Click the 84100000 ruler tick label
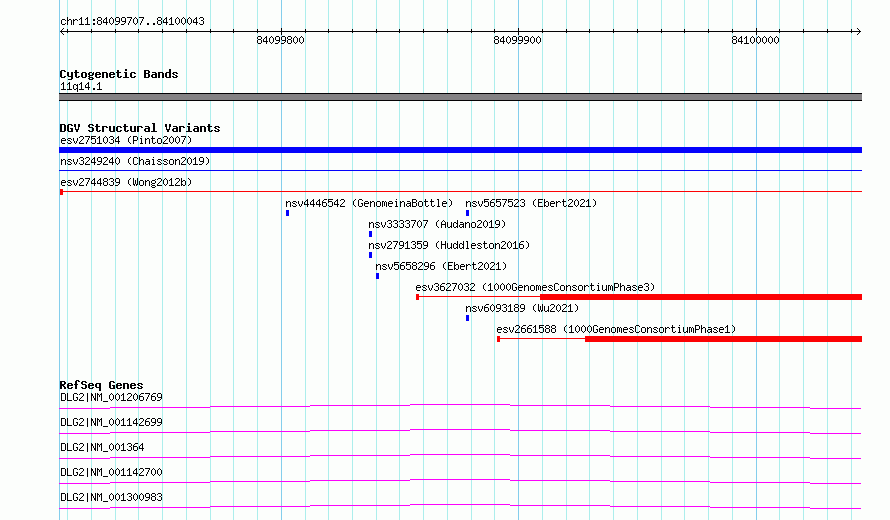The width and height of the screenshot is (890, 520). [x=755, y=40]
